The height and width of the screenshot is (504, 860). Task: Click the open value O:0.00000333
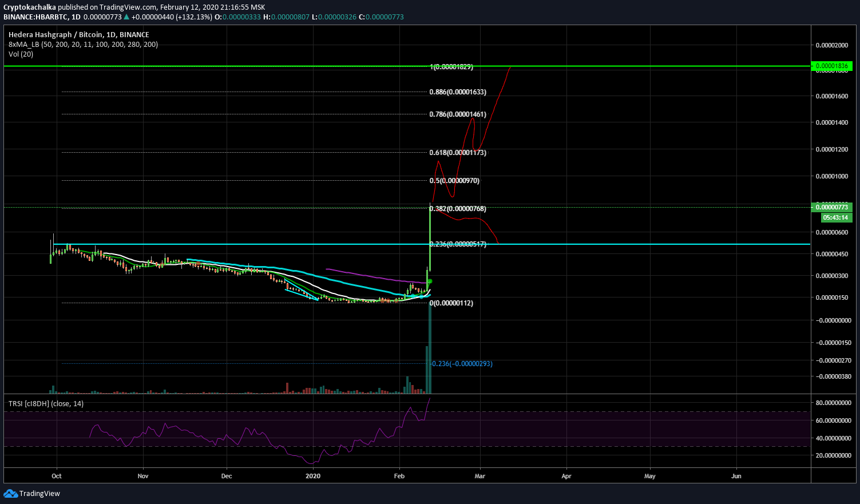(237, 17)
